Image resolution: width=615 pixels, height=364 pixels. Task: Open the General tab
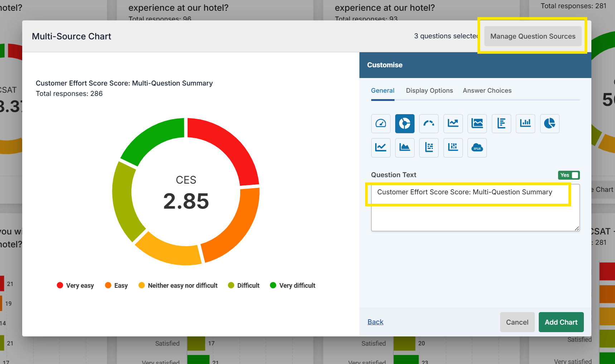(382, 91)
